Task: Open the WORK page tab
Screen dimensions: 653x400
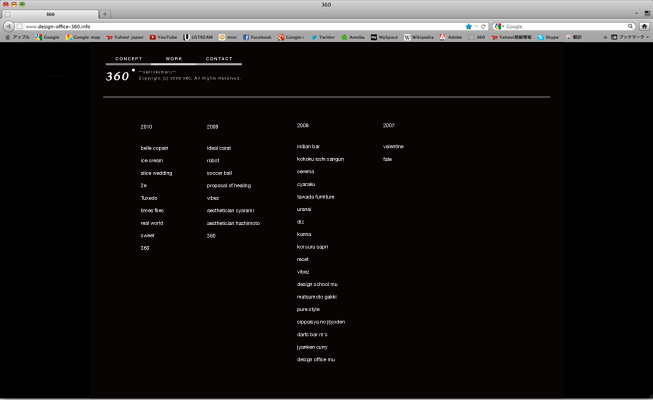Action: coord(174,59)
